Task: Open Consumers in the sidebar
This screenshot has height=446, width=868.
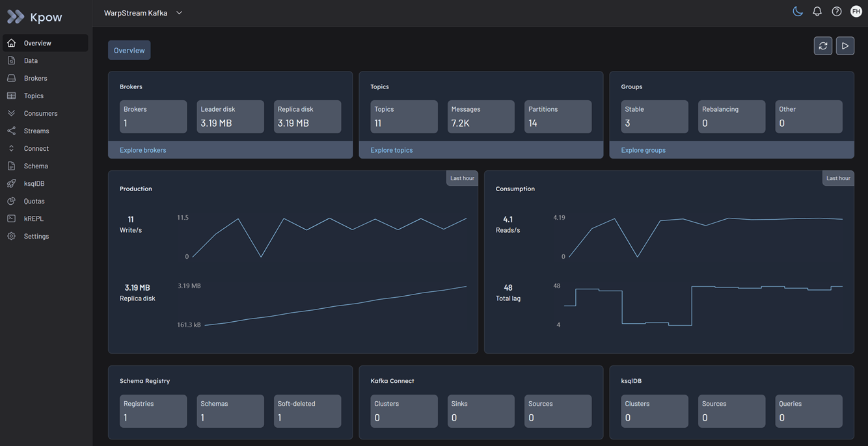Action: tap(40, 113)
